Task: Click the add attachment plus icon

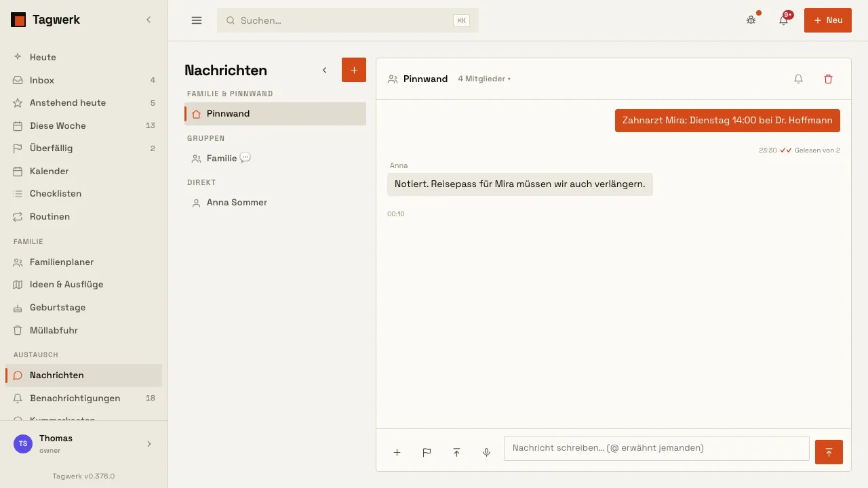Action: (x=397, y=452)
